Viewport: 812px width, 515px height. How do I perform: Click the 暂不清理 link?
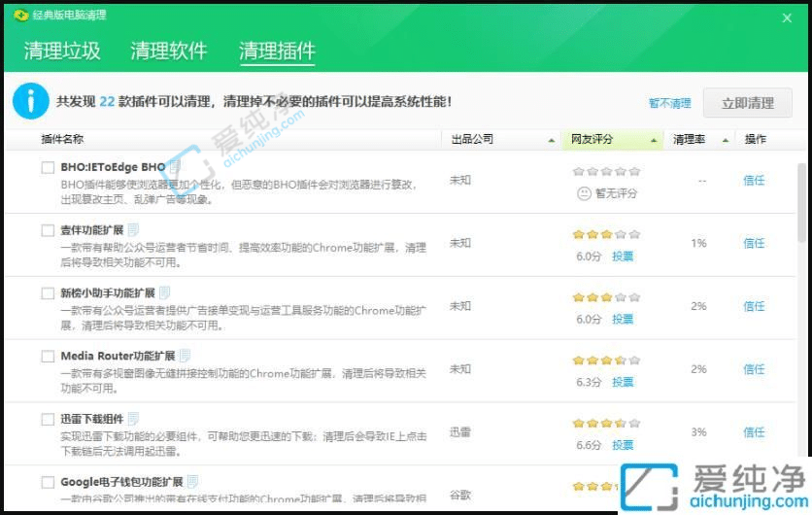pos(669,103)
